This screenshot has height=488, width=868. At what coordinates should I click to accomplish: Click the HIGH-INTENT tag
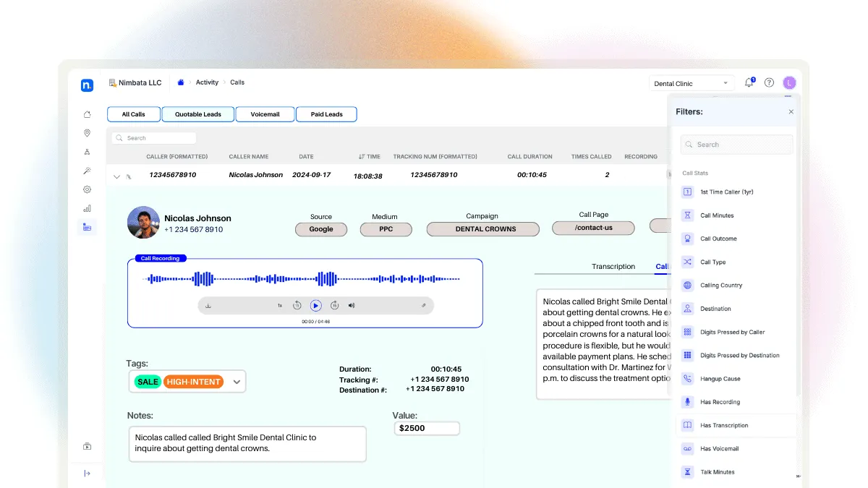point(193,382)
